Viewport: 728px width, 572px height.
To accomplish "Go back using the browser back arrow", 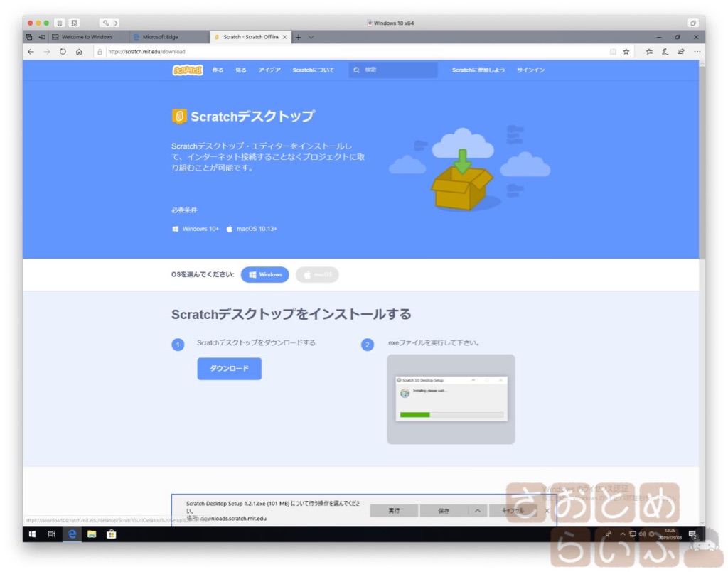I will [x=31, y=51].
